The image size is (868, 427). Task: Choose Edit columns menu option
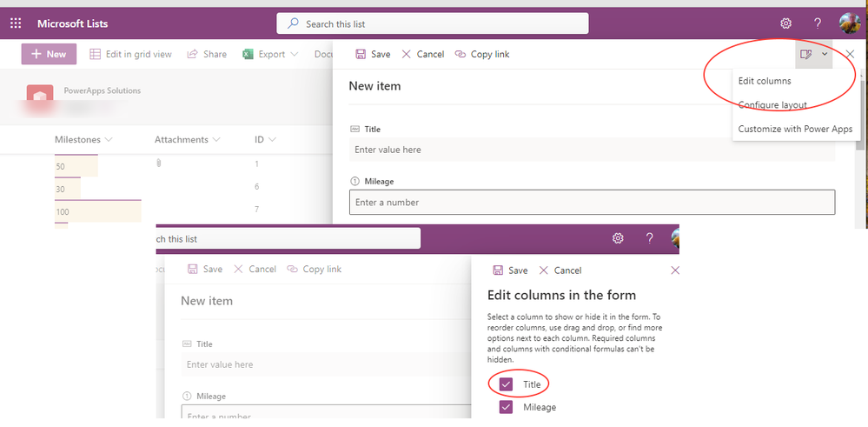click(765, 81)
